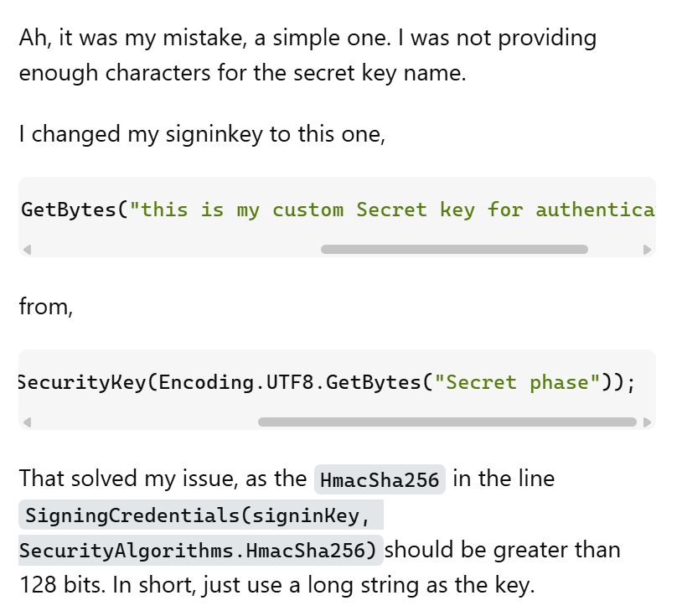The width and height of the screenshot is (677, 616).
Task: Click right scroll arrow of first code block
Action: [x=647, y=250]
